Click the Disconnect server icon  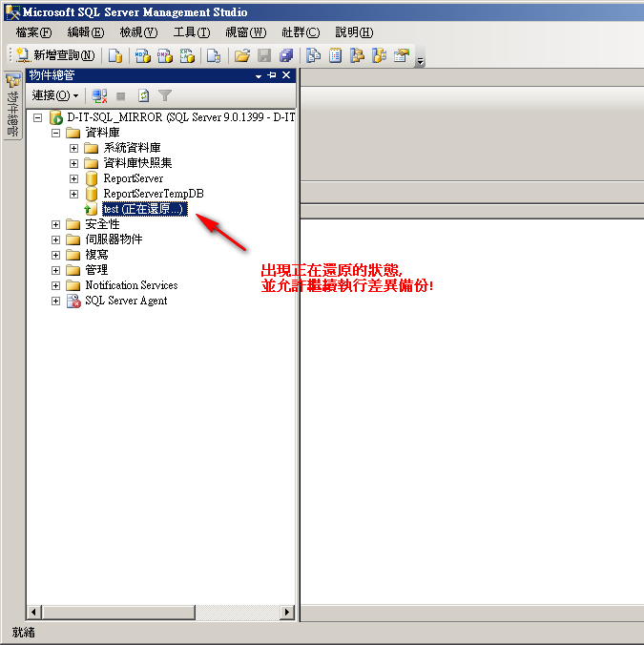coord(99,95)
